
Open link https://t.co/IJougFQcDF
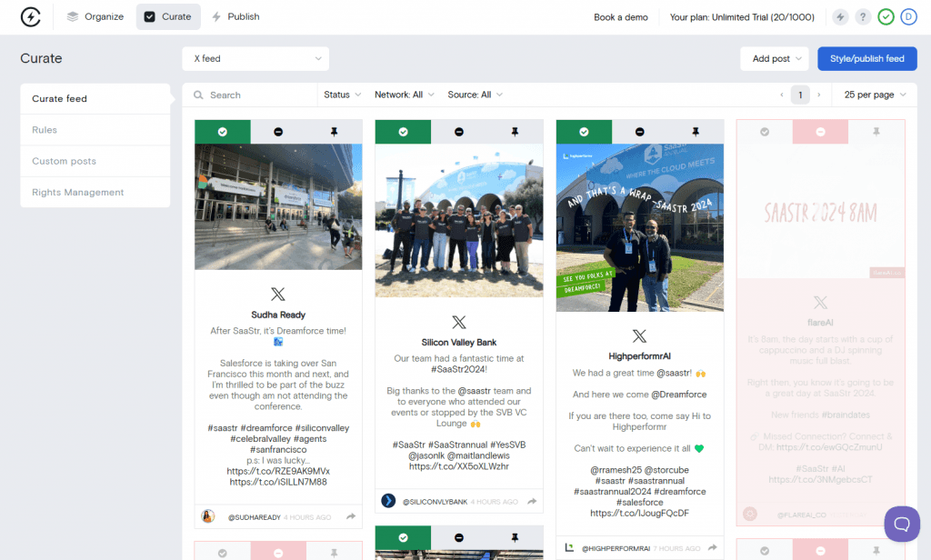pyautogui.click(x=639, y=513)
